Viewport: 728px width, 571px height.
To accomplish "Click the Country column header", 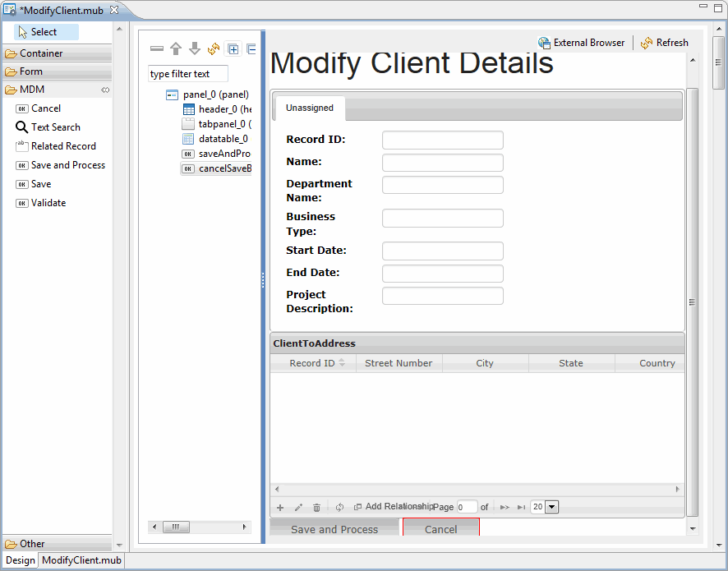I will coord(650,363).
